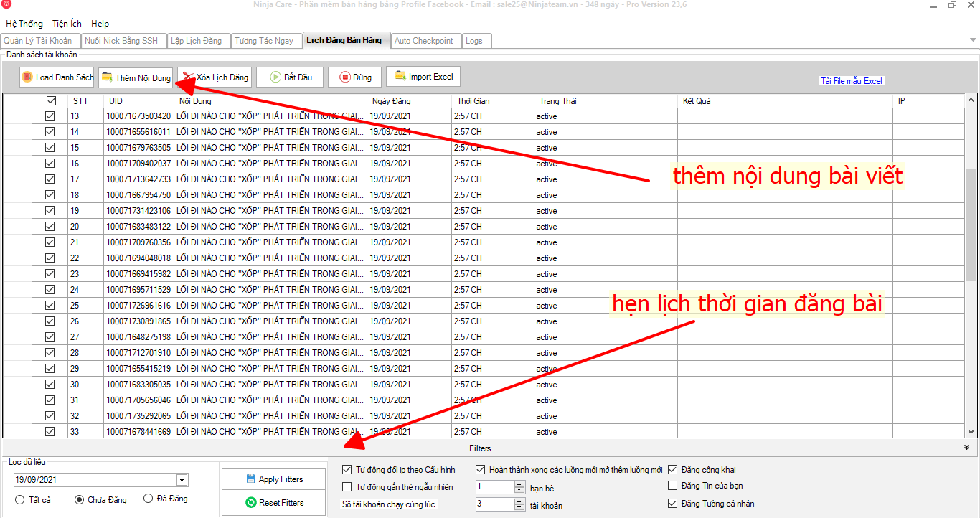Open the Tiện Ích menu

(x=67, y=24)
